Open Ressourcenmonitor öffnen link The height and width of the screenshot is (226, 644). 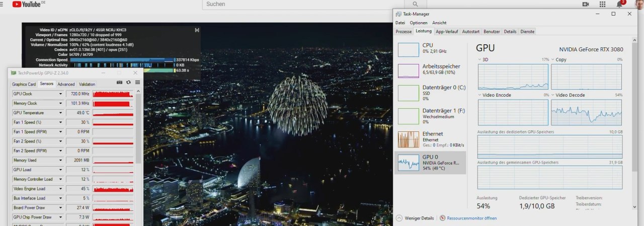(471, 218)
